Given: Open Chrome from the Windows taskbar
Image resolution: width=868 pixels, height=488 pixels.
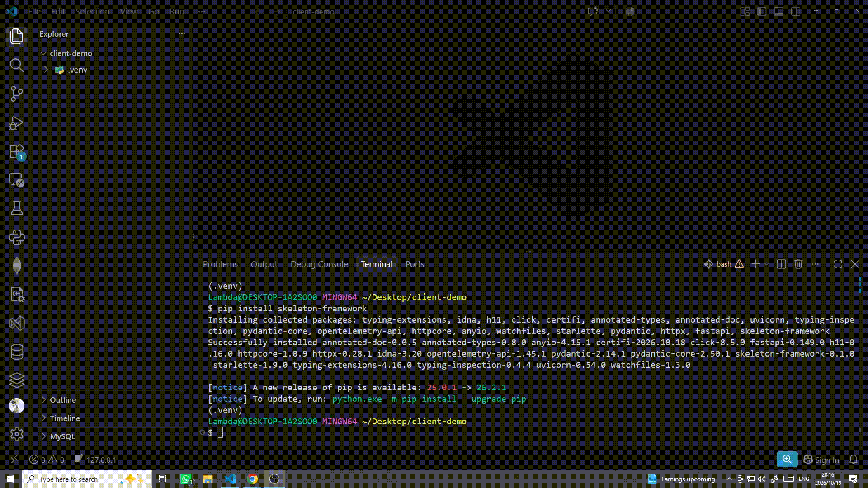Looking at the screenshot, I should tap(252, 479).
